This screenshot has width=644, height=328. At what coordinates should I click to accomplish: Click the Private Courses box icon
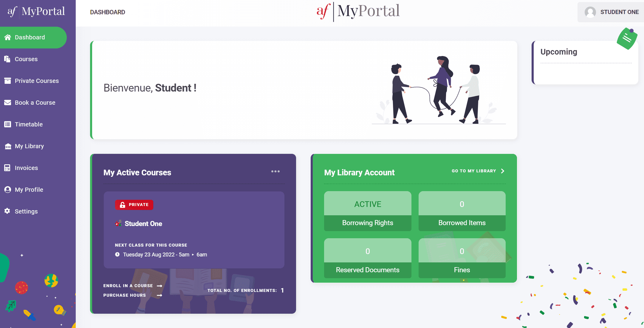point(7,81)
